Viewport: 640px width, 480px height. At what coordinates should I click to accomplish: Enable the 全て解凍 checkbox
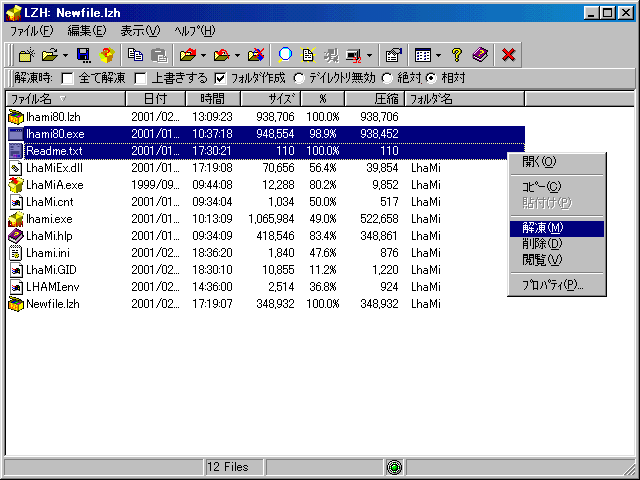click(67, 78)
